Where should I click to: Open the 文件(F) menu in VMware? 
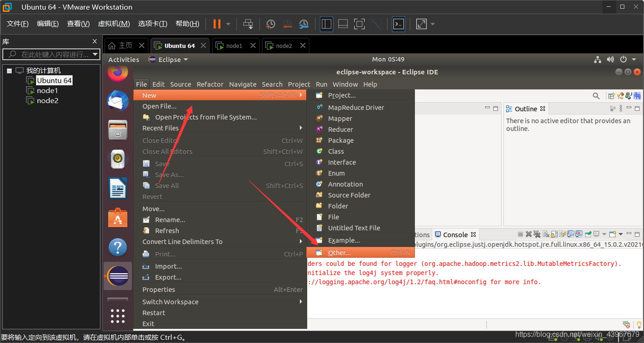pos(18,24)
